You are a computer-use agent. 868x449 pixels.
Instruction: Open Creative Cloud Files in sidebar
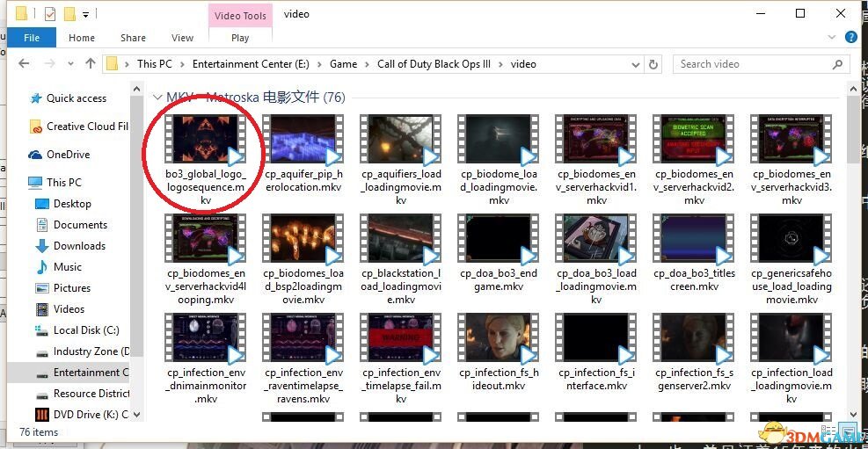[78, 127]
